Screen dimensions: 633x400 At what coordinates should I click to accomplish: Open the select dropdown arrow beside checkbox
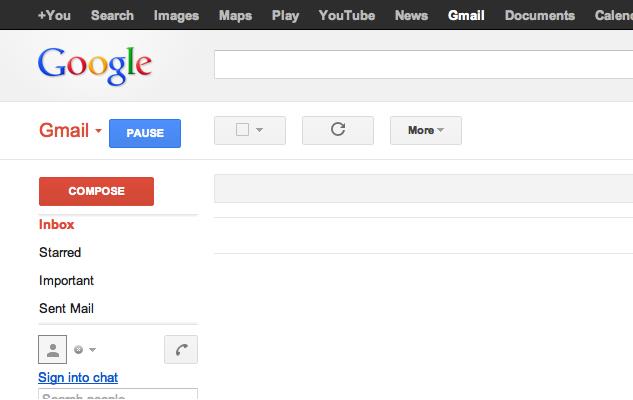[x=260, y=130]
